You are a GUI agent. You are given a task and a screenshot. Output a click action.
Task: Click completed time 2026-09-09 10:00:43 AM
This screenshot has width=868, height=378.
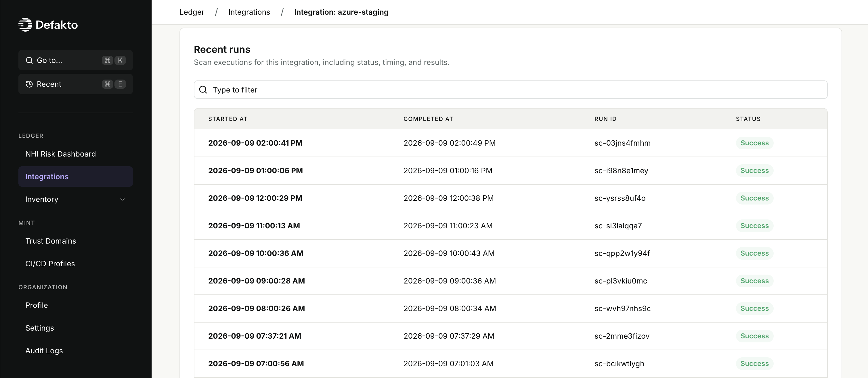pos(449,253)
